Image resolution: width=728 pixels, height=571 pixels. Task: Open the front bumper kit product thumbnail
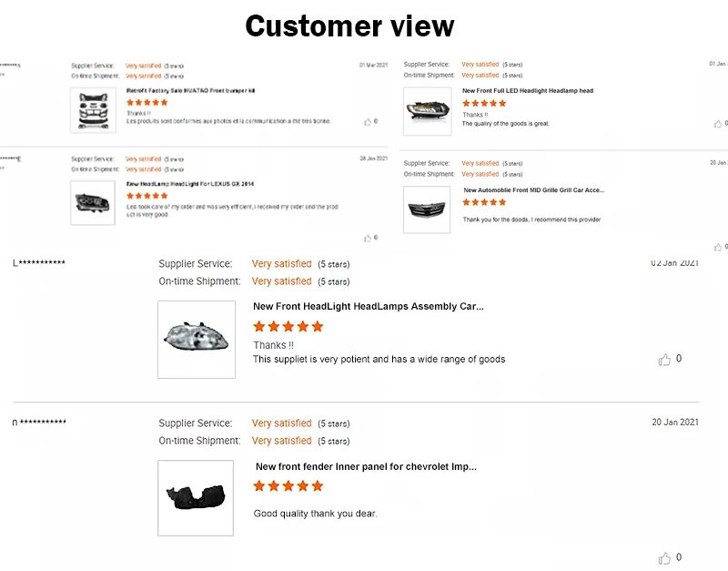click(93, 109)
